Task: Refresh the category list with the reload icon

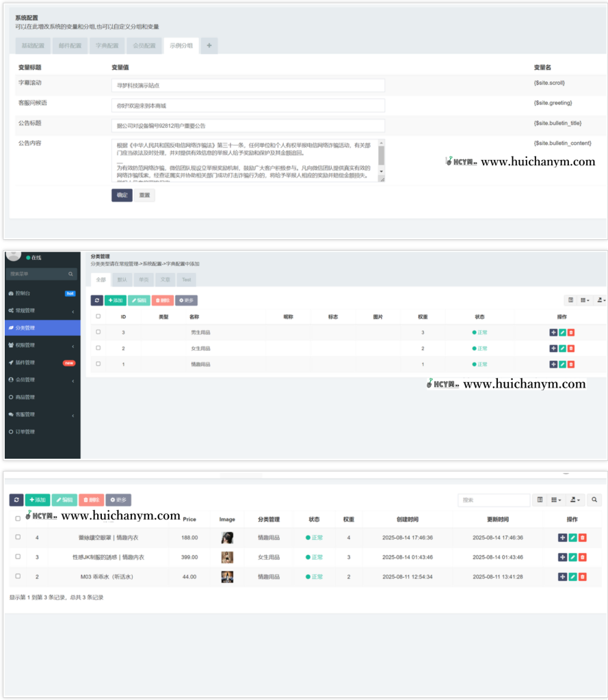Action: coord(96,300)
